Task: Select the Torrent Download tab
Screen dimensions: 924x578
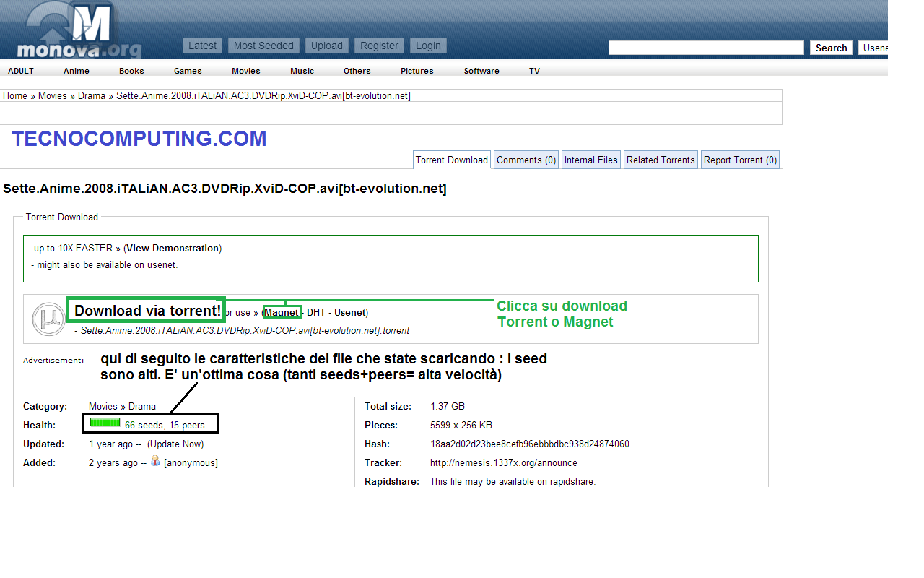Action: (x=452, y=160)
